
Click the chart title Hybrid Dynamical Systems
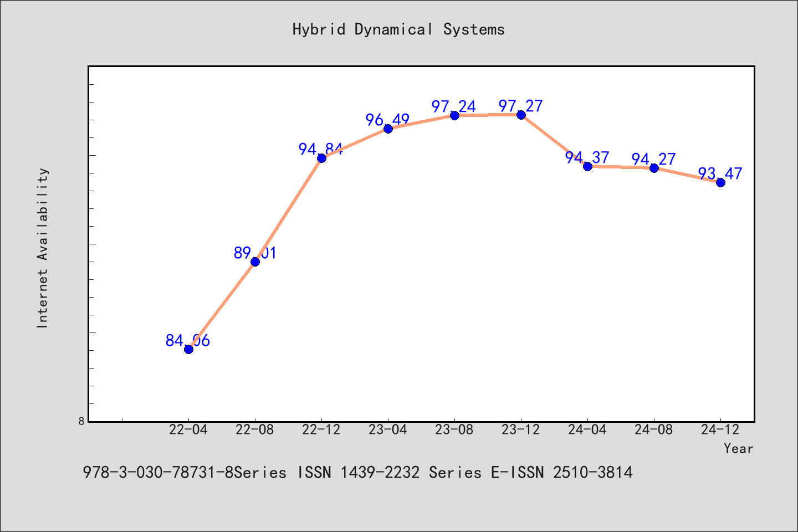(398, 29)
